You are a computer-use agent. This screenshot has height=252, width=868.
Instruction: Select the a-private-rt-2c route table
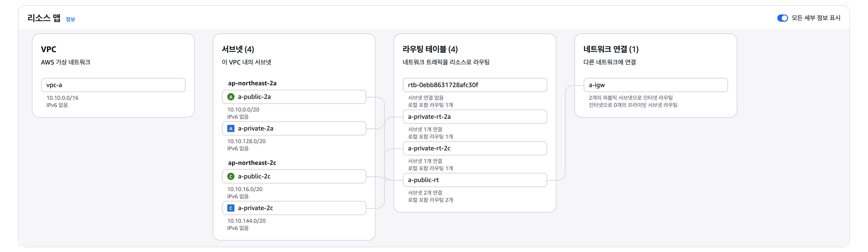click(475, 148)
